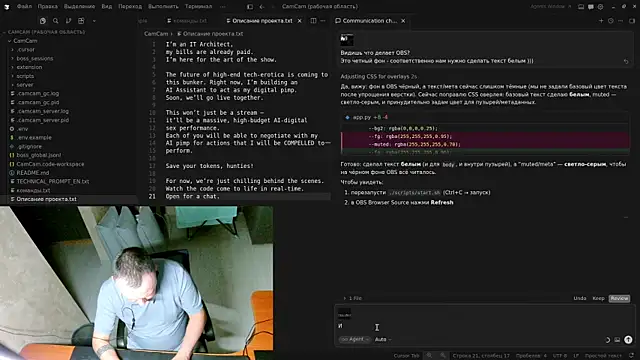The width and height of the screenshot is (640, 360).
Task: Open chat history clock icon
Action: 611,21
